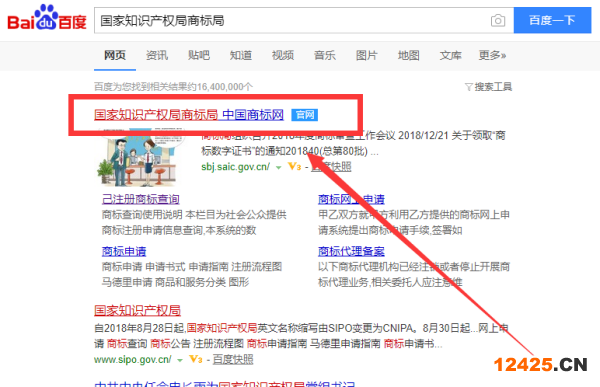This screenshot has width=600, height=387.
Task: Click the funnel icon beside 搜索工具
Action: click(469, 87)
